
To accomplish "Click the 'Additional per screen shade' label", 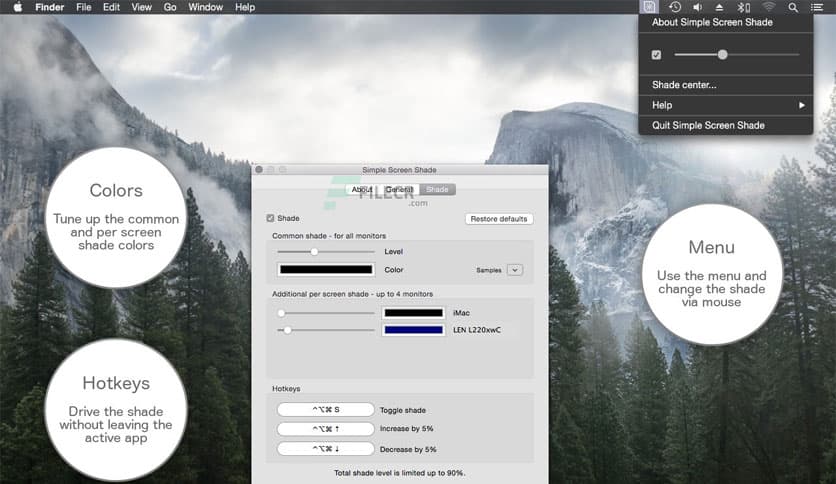I will coord(352,294).
